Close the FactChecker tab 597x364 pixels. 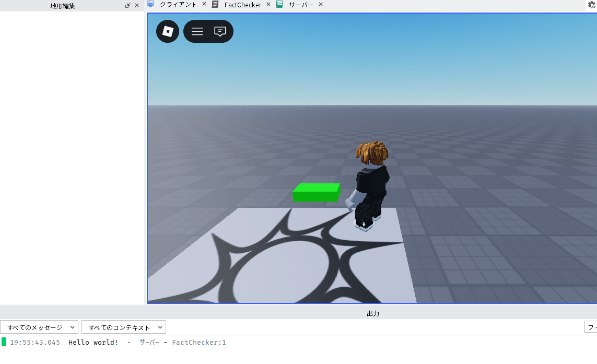point(268,4)
